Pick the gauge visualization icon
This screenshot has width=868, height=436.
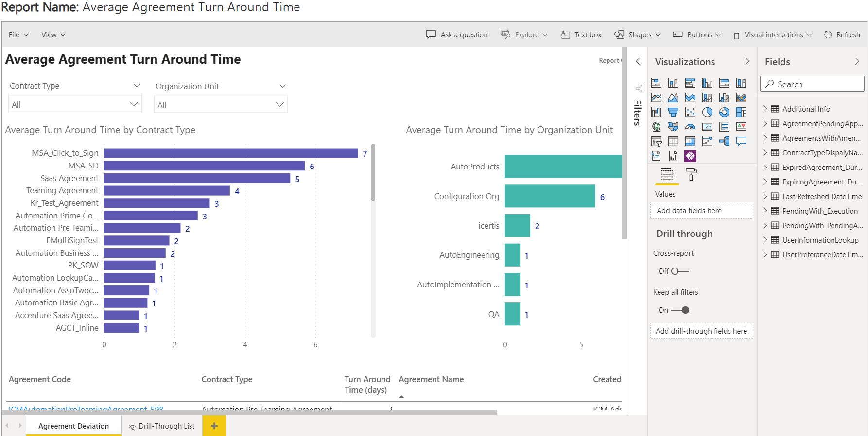[690, 127]
